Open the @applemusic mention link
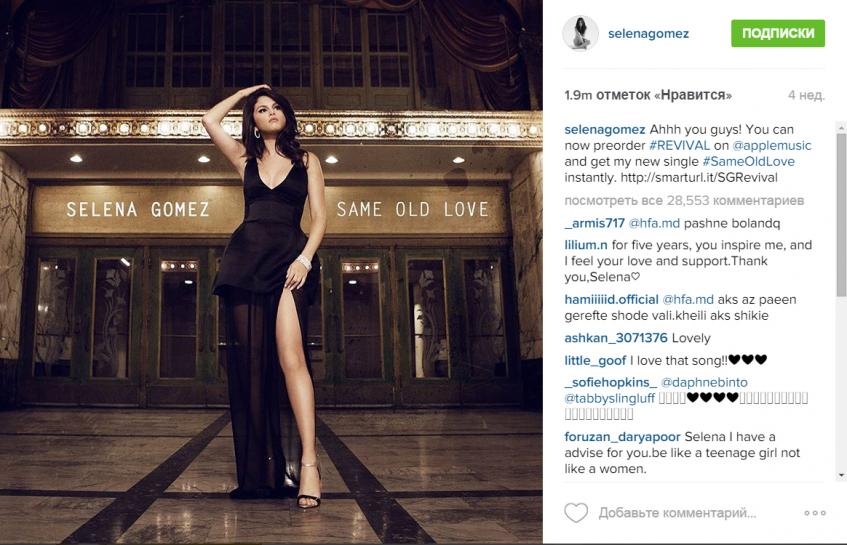 pyautogui.click(x=771, y=146)
